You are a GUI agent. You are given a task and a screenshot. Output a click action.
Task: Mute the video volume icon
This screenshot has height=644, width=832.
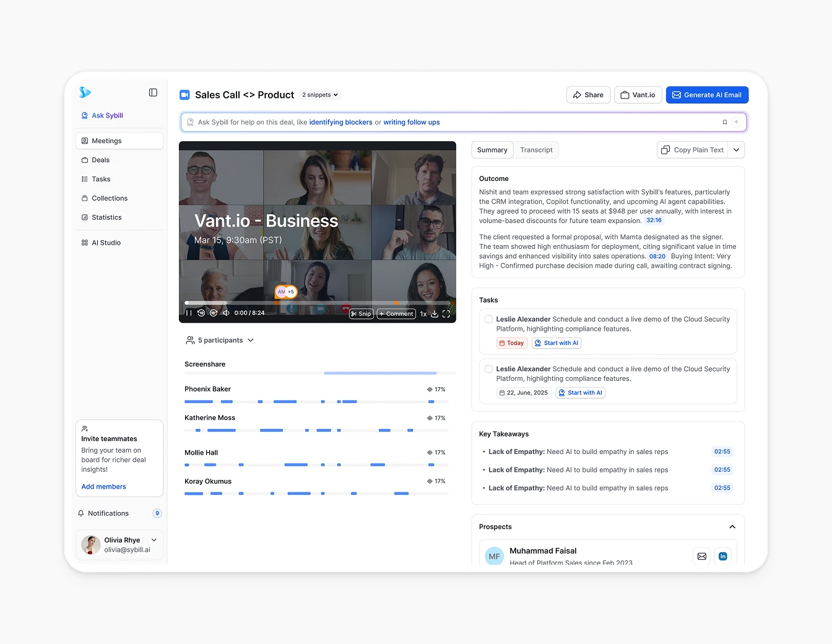(x=226, y=313)
